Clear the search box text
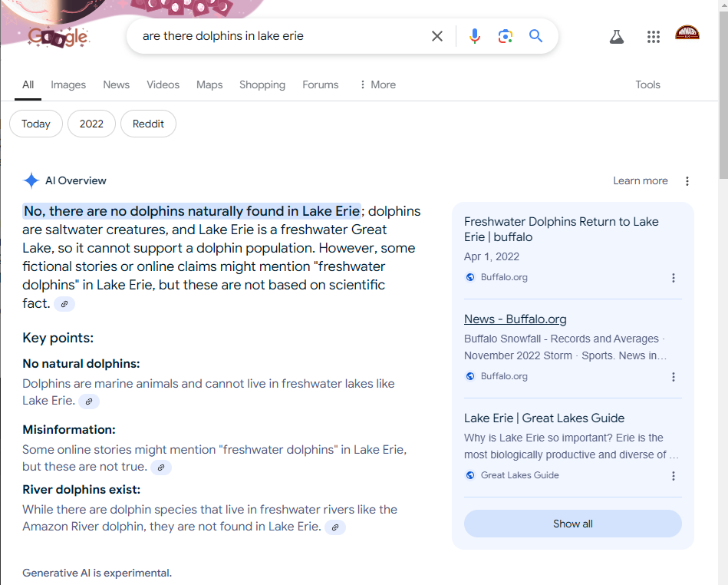 (437, 36)
